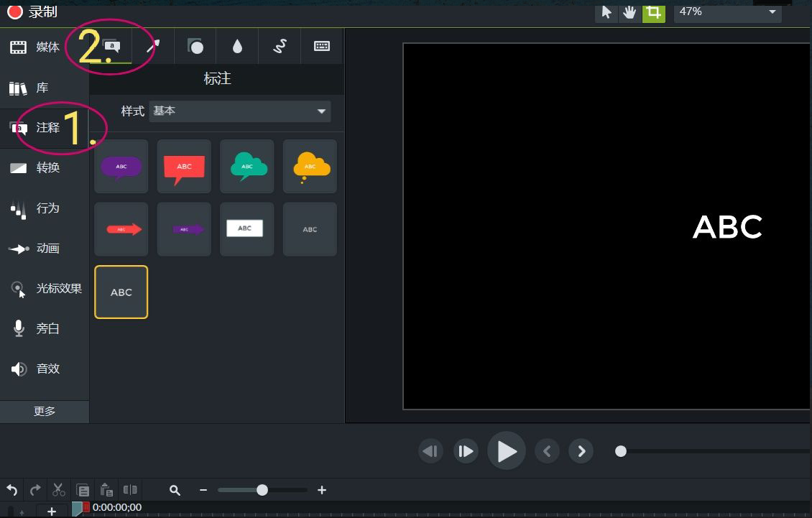Enable the crop mode in the canvas toolbar

pos(653,12)
